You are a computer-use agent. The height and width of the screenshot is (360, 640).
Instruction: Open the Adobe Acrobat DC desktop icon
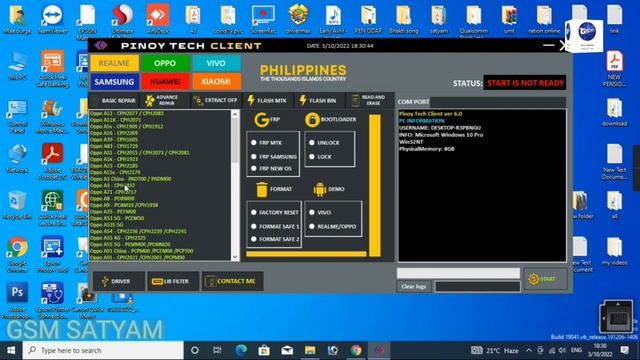52,161
